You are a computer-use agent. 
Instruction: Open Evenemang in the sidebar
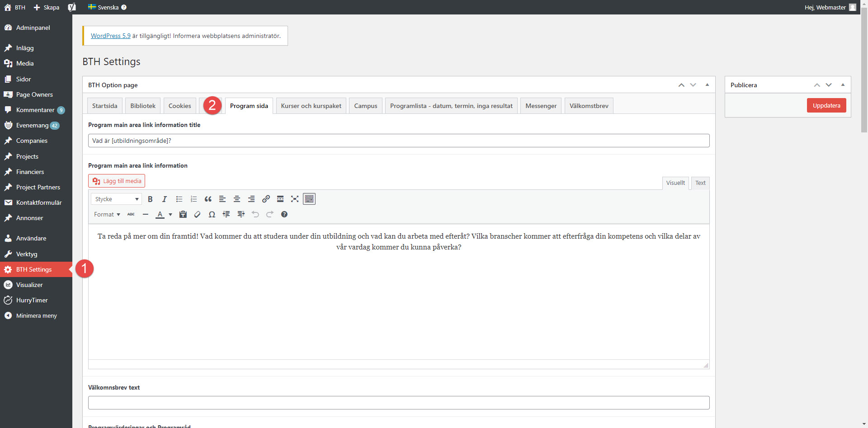point(36,125)
